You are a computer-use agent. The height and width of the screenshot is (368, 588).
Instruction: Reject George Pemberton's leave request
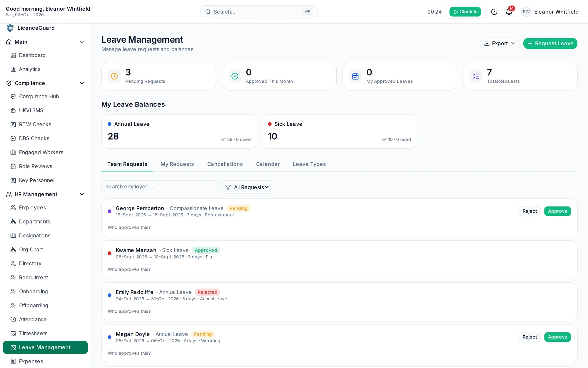[529, 211]
